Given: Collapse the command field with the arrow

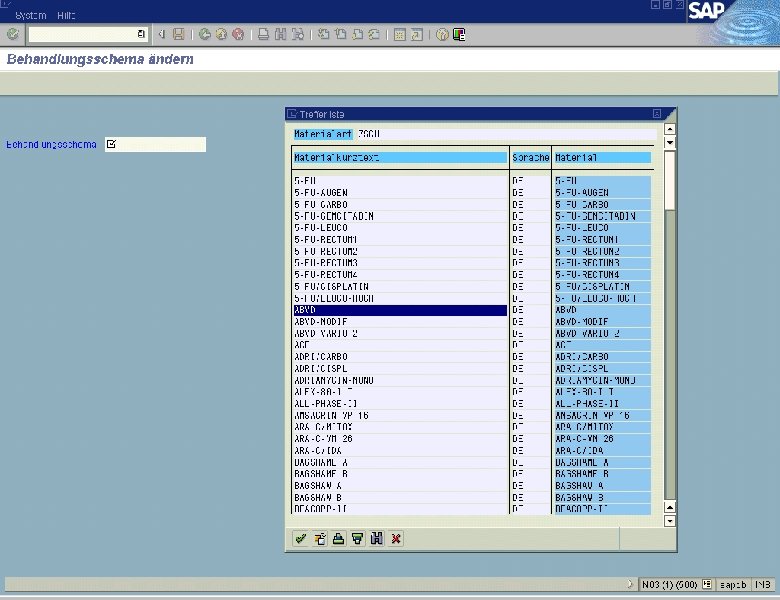Looking at the screenshot, I should coord(161,34).
